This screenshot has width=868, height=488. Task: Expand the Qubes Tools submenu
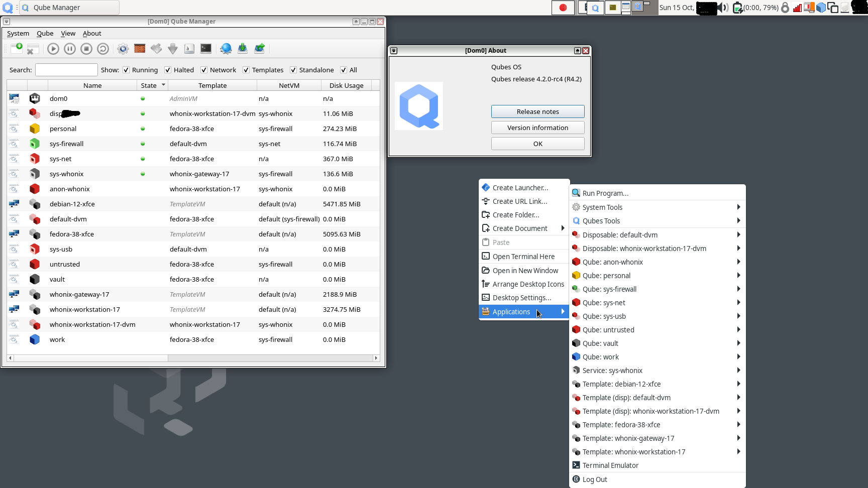point(657,221)
